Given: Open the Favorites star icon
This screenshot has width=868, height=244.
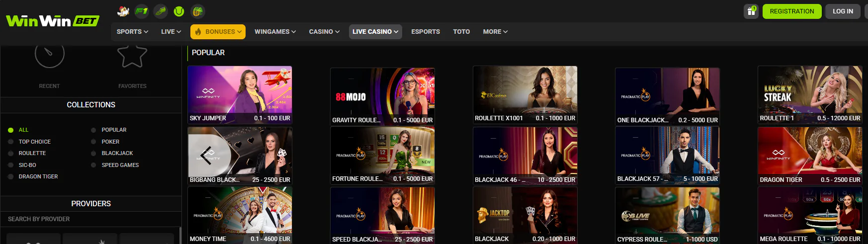Looking at the screenshot, I should [132, 56].
